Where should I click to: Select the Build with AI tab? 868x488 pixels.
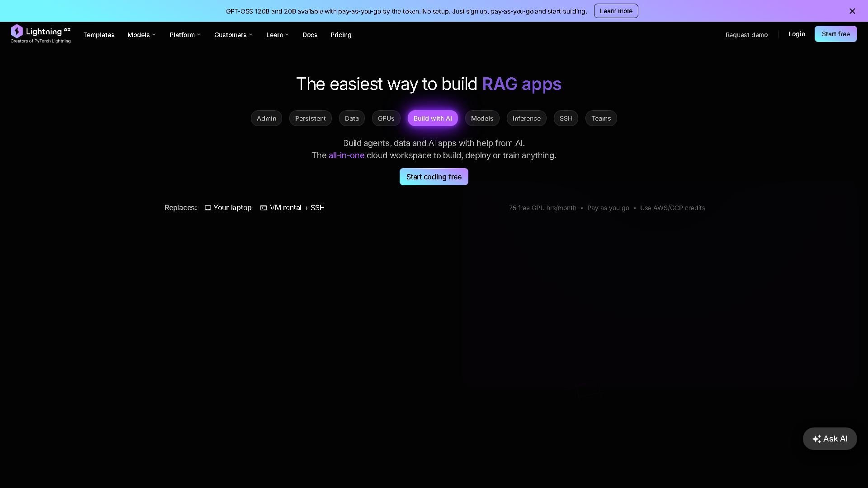(433, 118)
